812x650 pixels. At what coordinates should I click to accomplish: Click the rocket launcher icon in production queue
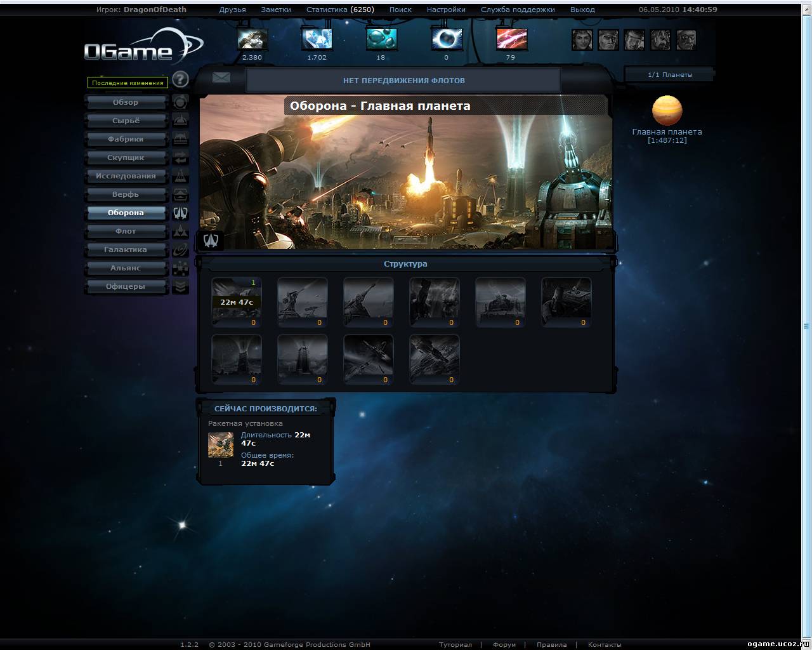click(x=221, y=445)
